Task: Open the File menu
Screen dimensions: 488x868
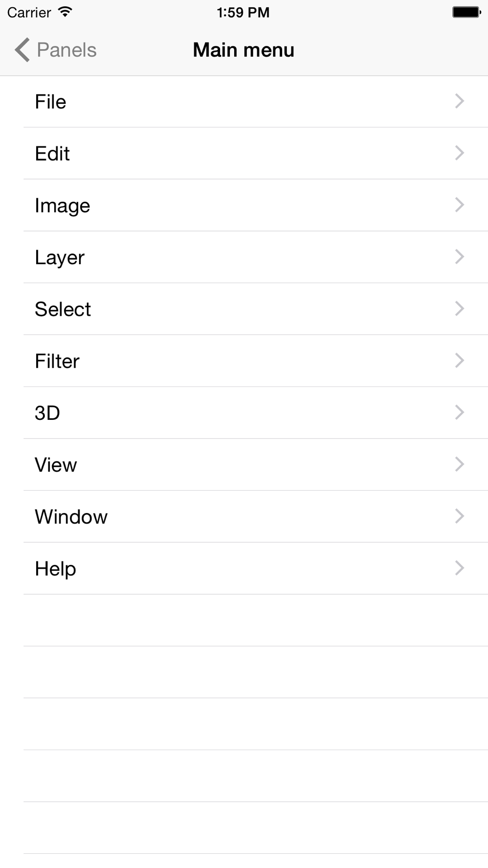Action: 244,102
